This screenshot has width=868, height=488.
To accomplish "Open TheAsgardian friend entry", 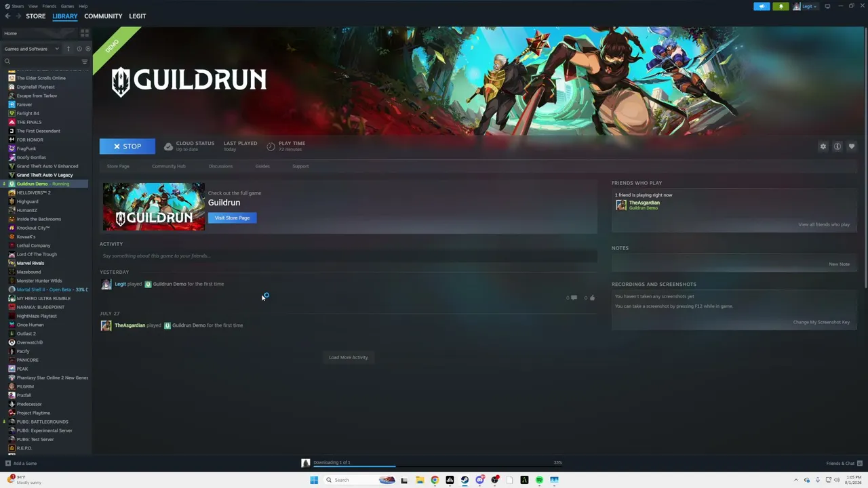I will click(x=637, y=205).
